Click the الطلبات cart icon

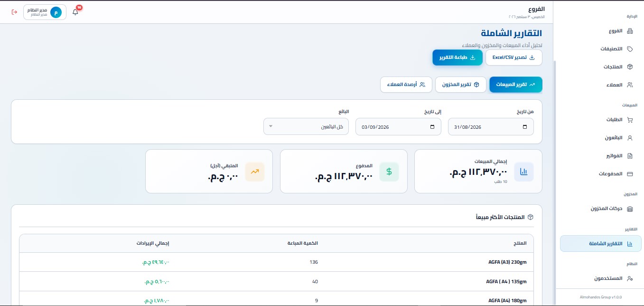[x=630, y=120]
